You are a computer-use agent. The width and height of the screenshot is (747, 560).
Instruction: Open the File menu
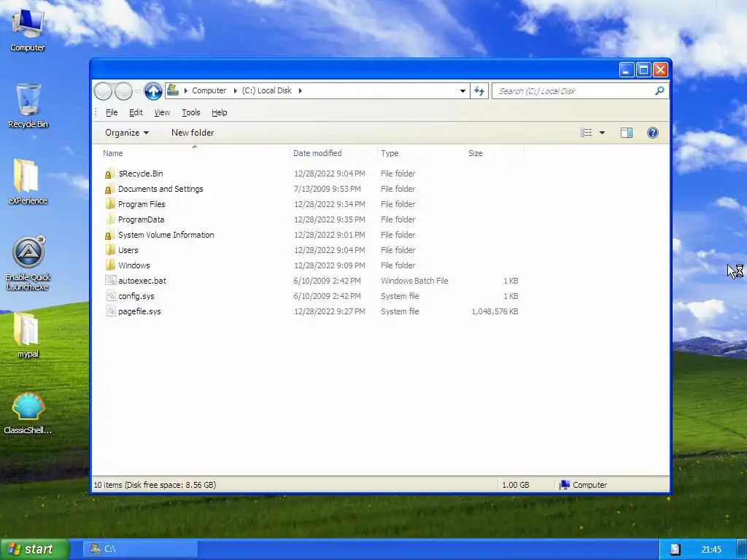(x=112, y=112)
